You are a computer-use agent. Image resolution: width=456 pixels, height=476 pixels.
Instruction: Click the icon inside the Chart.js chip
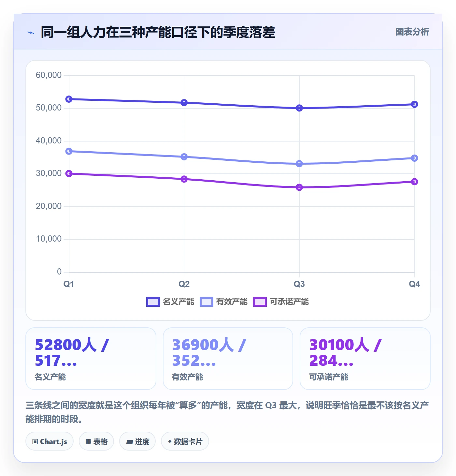(x=35, y=442)
